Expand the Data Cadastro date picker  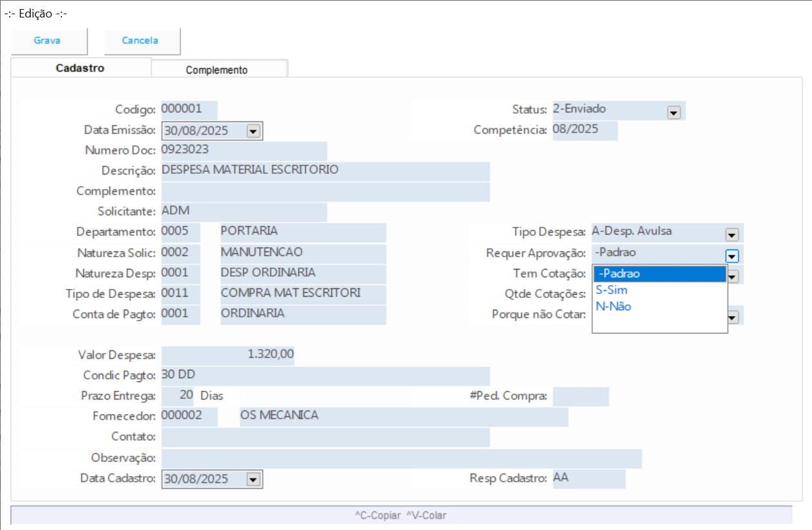[253, 480]
